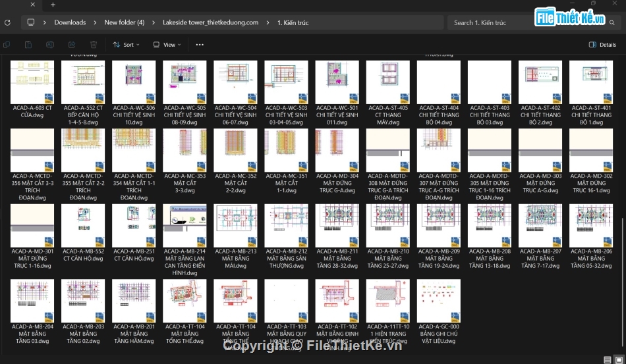Open a new tab with plus icon

pos(53,5)
